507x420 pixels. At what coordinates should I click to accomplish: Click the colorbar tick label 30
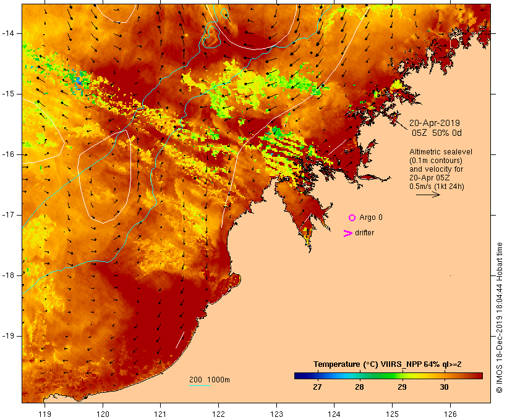coord(445,387)
